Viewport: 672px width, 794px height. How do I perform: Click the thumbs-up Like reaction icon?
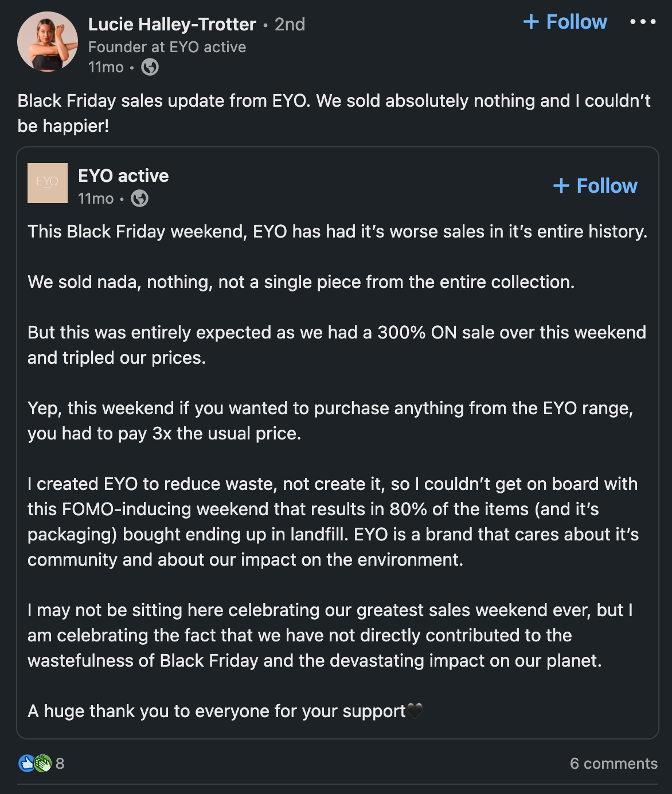(x=25, y=763)
